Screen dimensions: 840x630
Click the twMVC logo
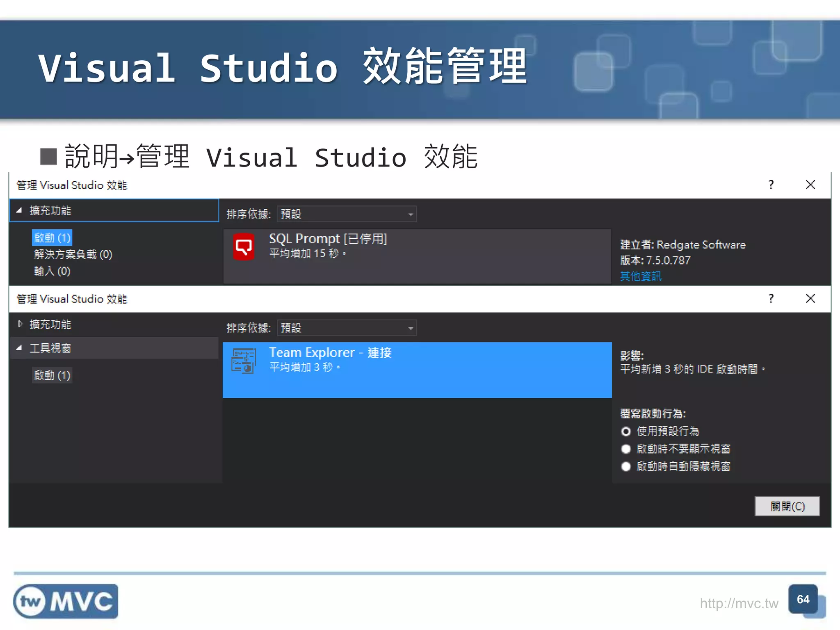pos(66,601)
